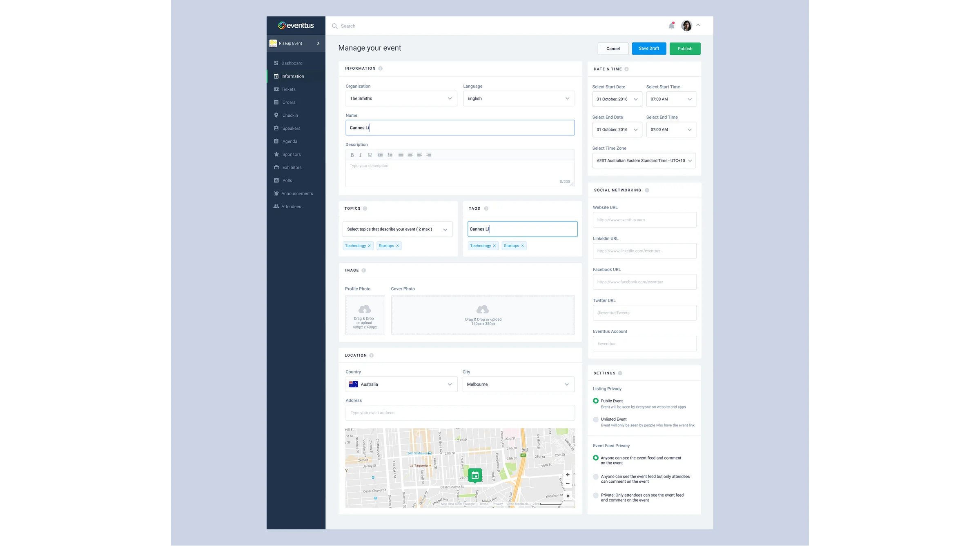
Task: Click the green event marker on map
Action: pyautogui.click(x=475, y=475)
